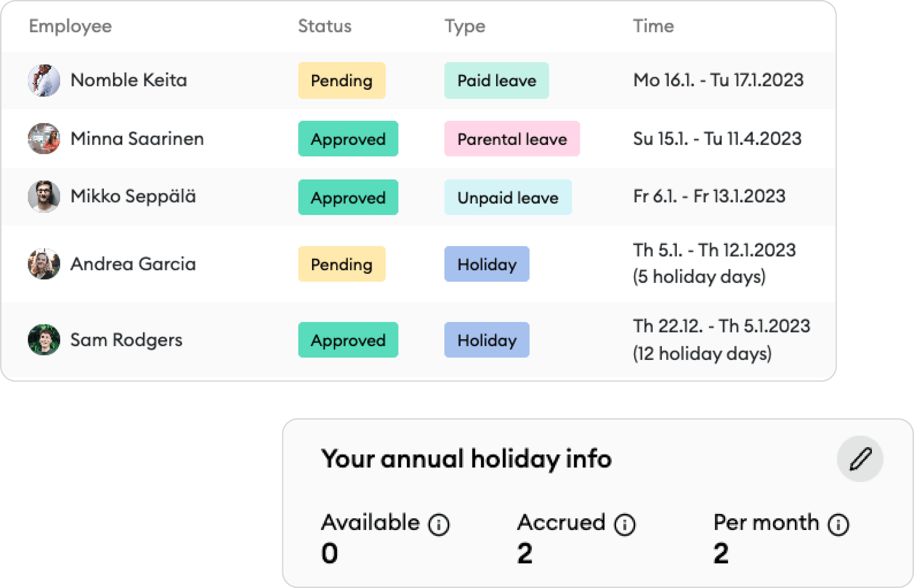
Task: Click Andrea Garcia's Holiday tag
Action: coord(487,264)
